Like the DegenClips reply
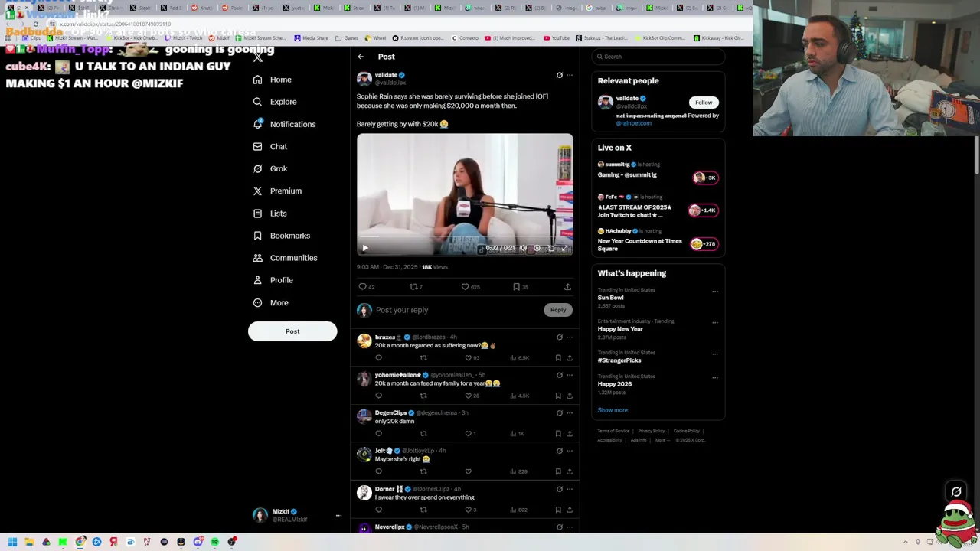Image resolution: width=980 pixels, height=551 pixels. pos(471,434)
